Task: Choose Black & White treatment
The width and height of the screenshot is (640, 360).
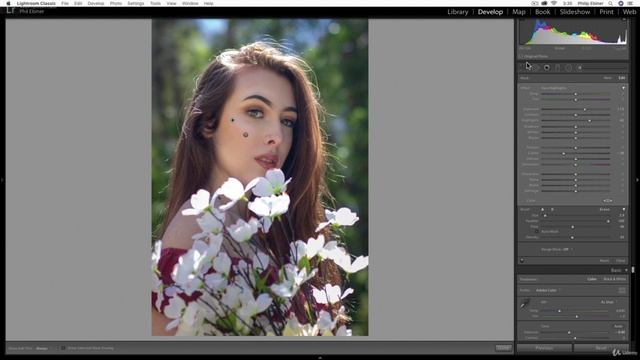Action: [x=615, y=279]
